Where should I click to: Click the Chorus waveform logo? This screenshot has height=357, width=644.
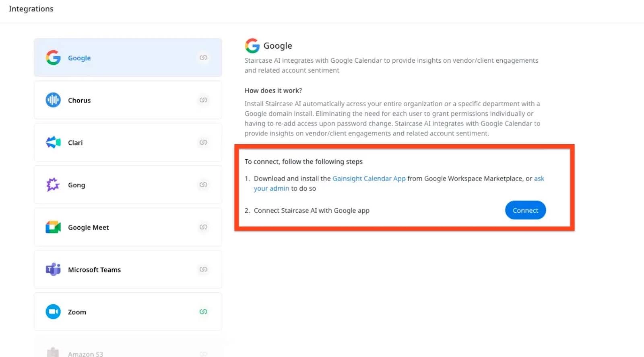click(x=53, y=100)
